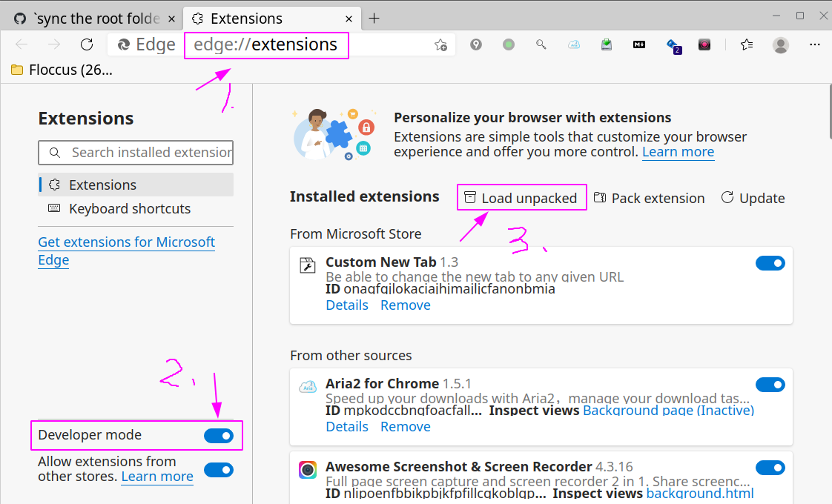Switch to the Extensions browser tab
The width and height of the screenshot is (832, 504).
pos(272,19)
